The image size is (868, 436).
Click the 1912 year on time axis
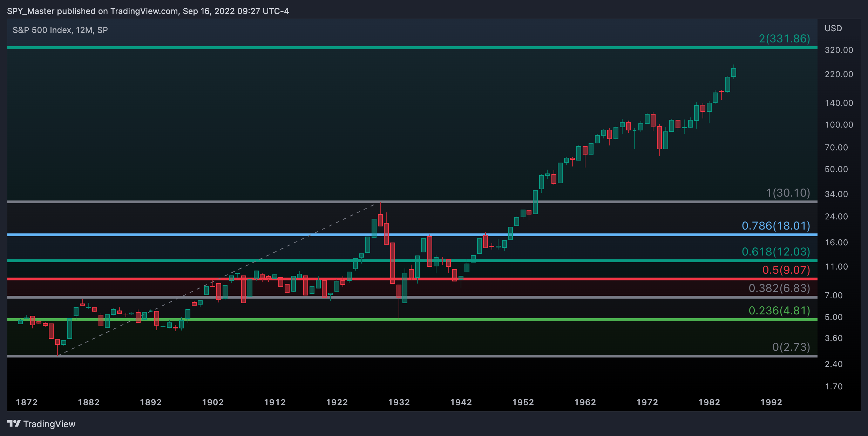tap(275, 402)
